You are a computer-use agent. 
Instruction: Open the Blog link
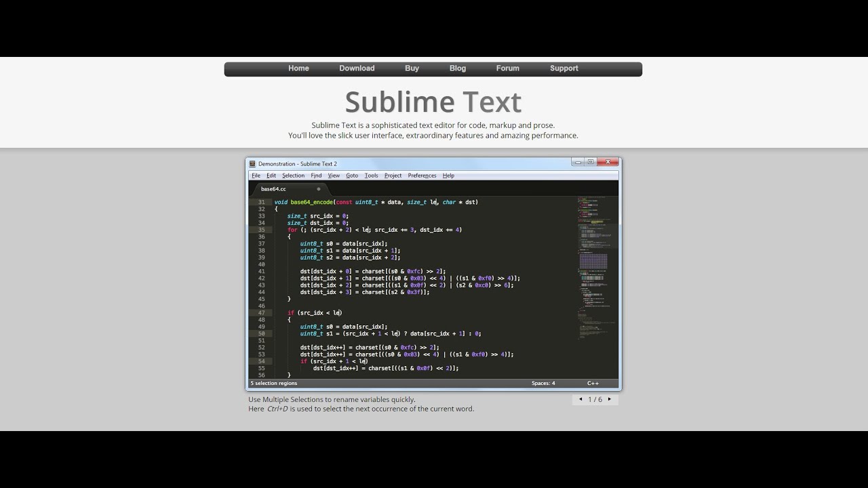click(458, 68)
